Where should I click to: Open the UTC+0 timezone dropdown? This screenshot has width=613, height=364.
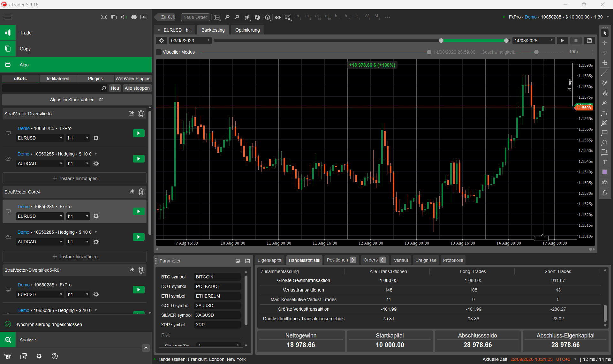tap(566, 359)
